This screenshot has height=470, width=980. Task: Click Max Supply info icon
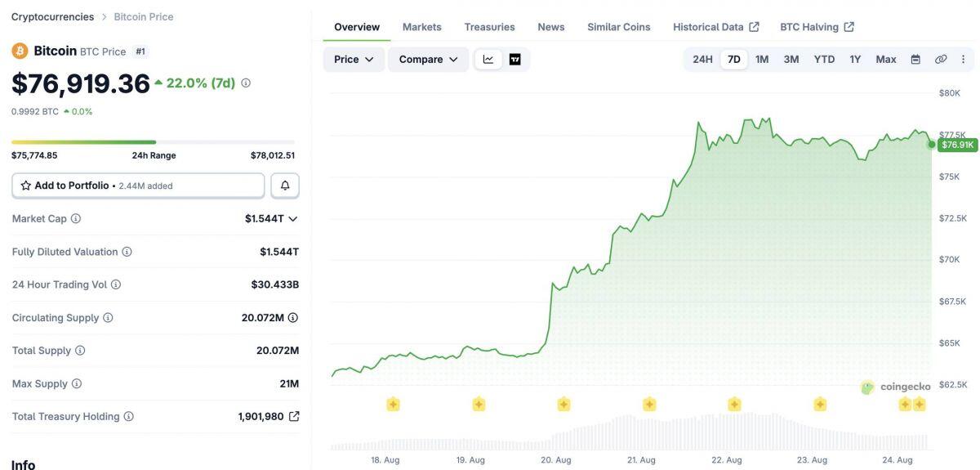tap(76, 383)
